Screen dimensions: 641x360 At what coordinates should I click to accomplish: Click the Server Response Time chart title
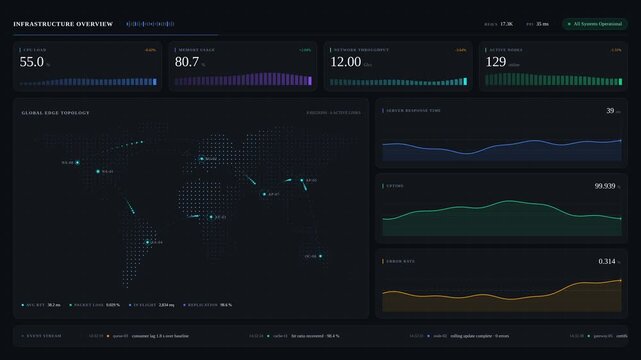coord(413,111)
